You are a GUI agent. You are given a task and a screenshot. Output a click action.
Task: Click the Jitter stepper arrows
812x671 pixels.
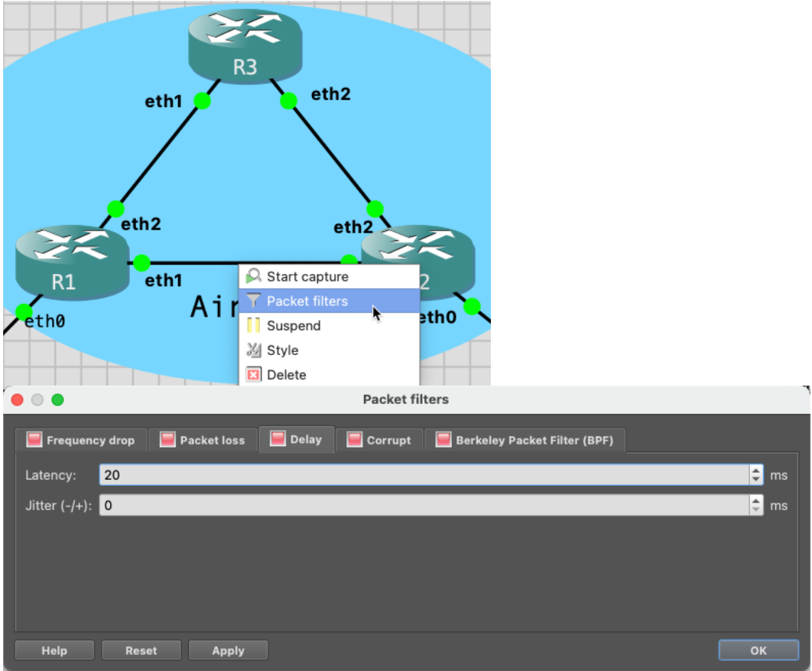pos(756,506)
